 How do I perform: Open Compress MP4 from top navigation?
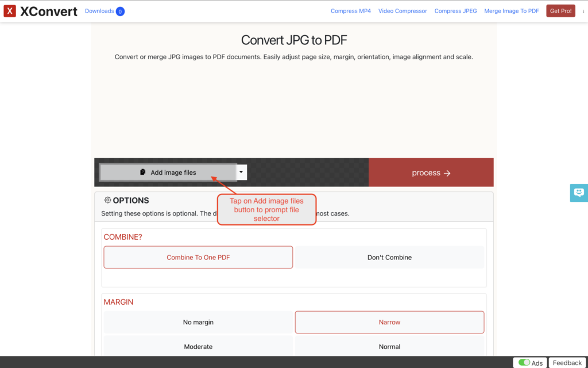(x=350, y=11)
